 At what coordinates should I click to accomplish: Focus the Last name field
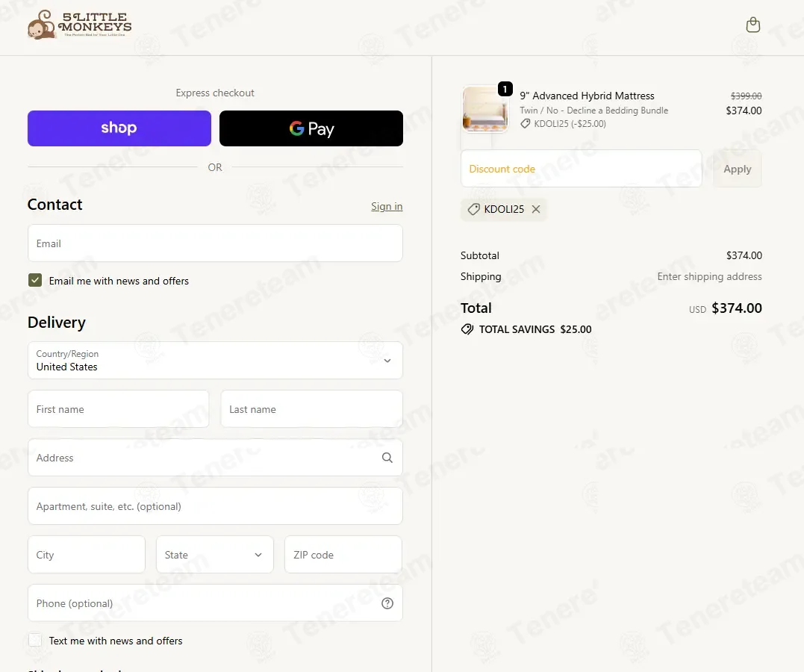[311, 409]
